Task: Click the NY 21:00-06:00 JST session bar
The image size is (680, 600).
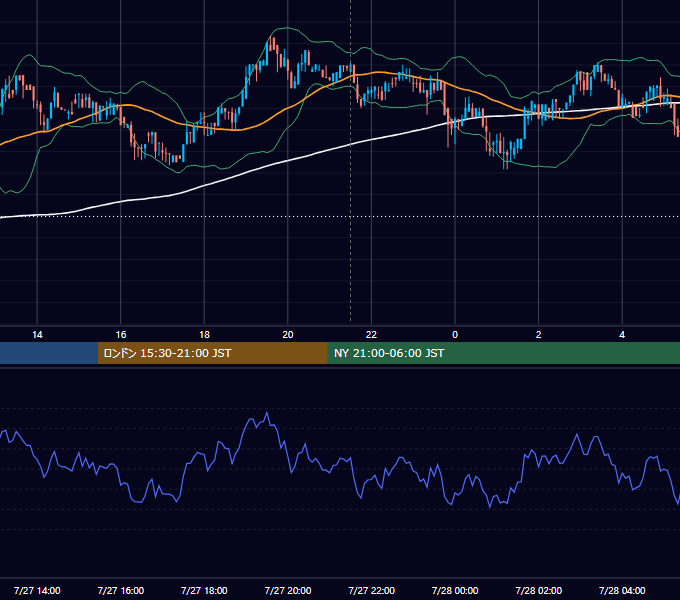Action: pos(503,353)
